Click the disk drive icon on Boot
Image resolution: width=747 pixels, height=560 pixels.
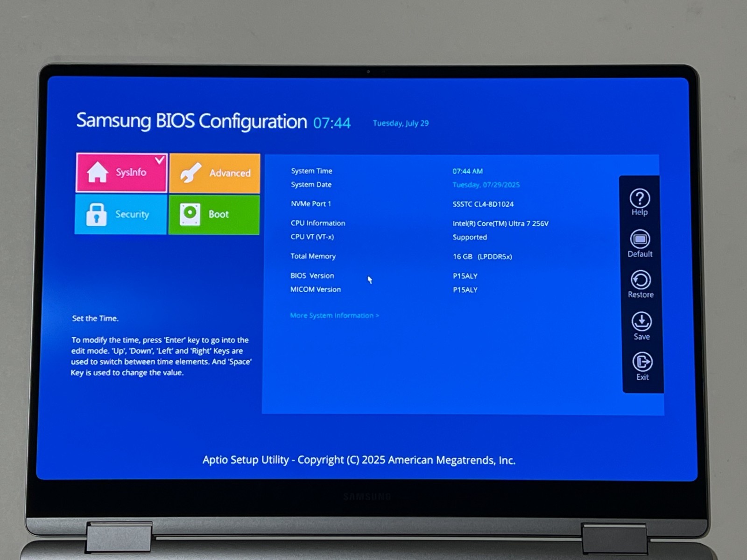[190, 214]
